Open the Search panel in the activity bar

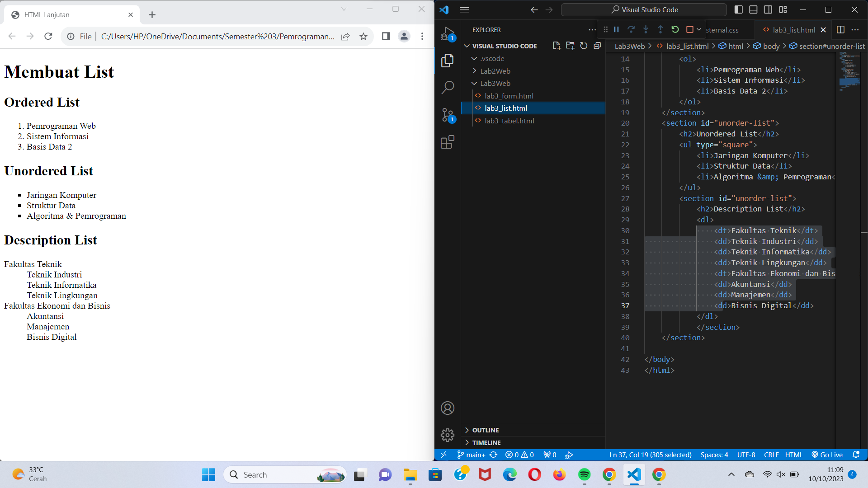pos(447,87)
